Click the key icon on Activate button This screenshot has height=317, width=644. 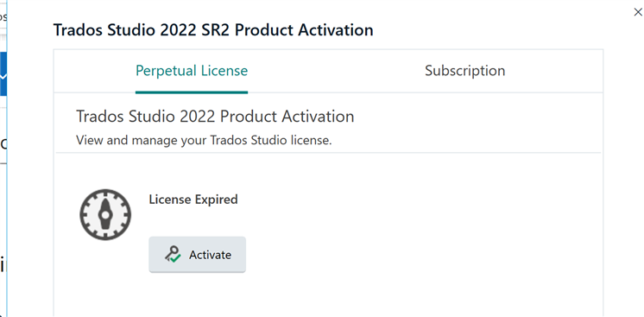(x=173, y=254)
